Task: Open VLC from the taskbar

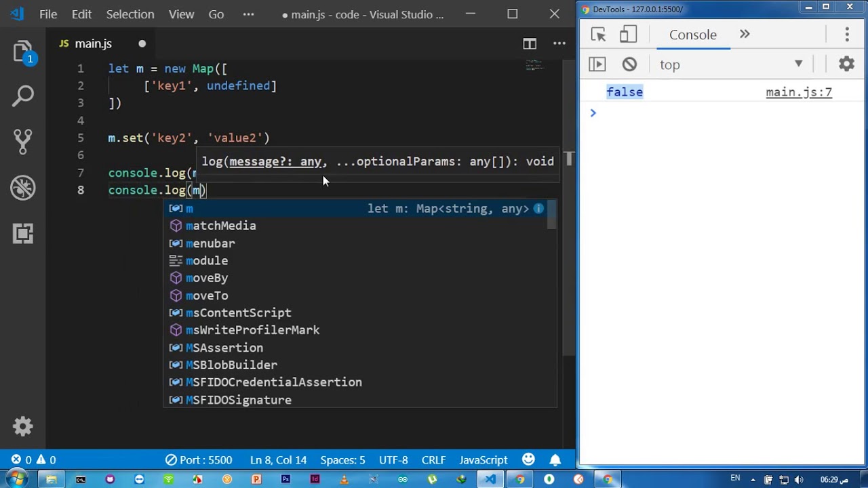Action: coord(344,480)
